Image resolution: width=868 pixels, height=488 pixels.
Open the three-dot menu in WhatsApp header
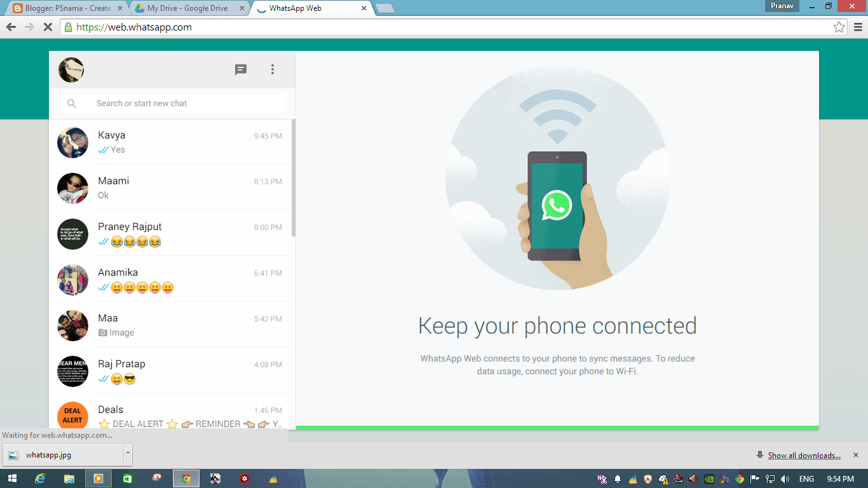(x=273, y=69)
